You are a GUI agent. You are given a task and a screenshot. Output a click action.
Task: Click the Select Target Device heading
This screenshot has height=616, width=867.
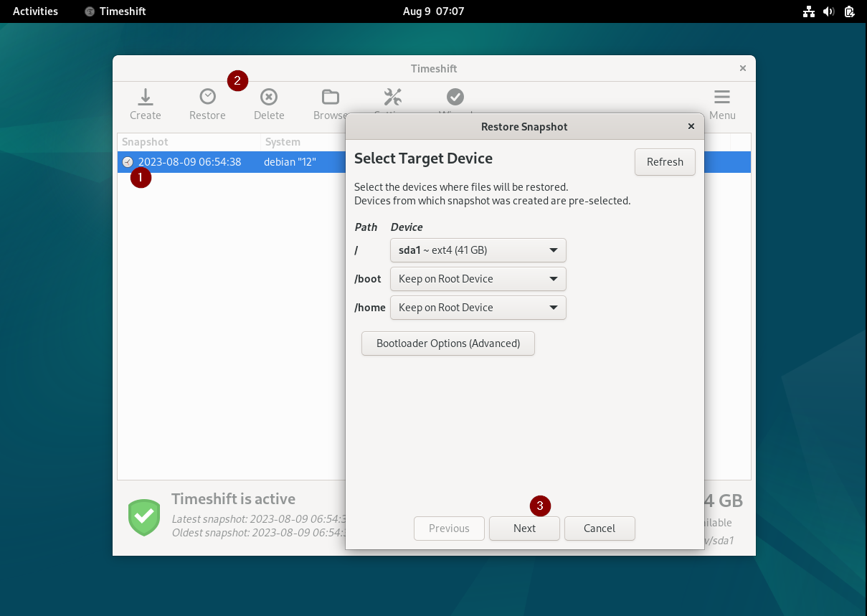pyautogui.click(x=423, y=158)
